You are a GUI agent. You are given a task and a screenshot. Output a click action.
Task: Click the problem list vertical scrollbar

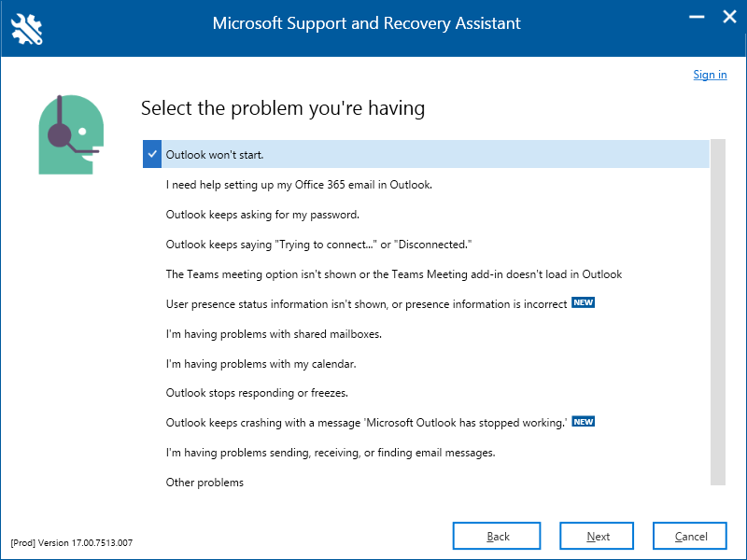(717, 313)
